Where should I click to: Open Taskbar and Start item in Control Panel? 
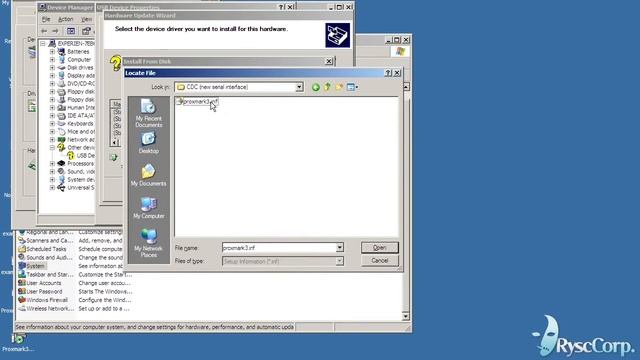(46, 274)
